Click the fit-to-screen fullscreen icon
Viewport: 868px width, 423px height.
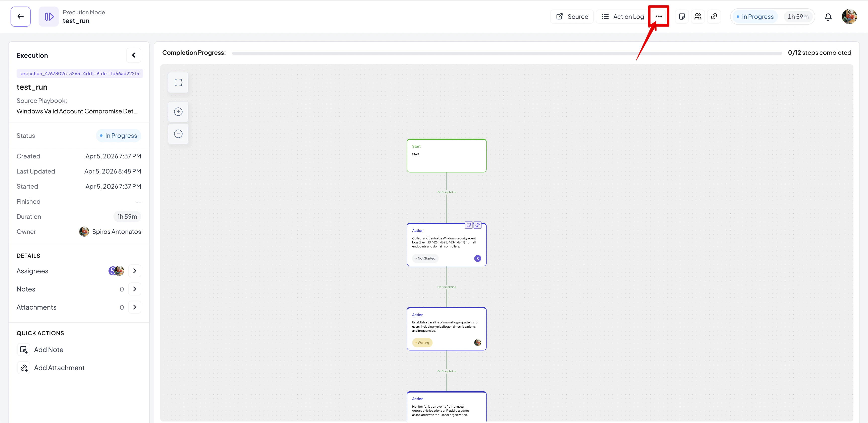(178, 83)
